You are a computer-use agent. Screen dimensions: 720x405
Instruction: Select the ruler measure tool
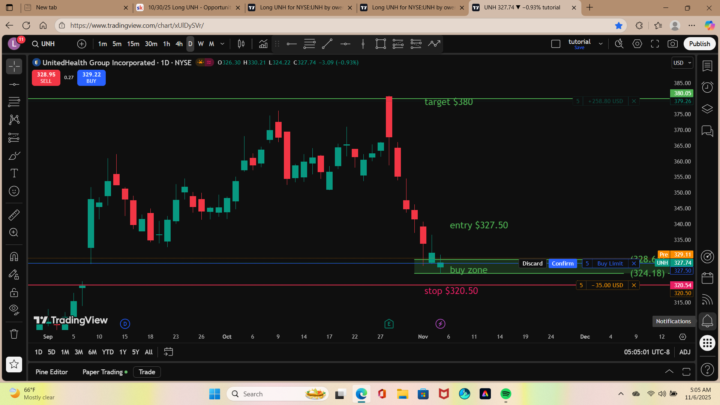(14, 215)
